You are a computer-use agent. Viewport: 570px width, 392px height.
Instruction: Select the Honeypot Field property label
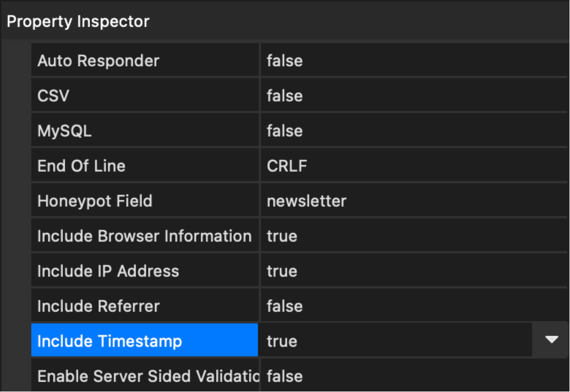[x=95, y=201]
